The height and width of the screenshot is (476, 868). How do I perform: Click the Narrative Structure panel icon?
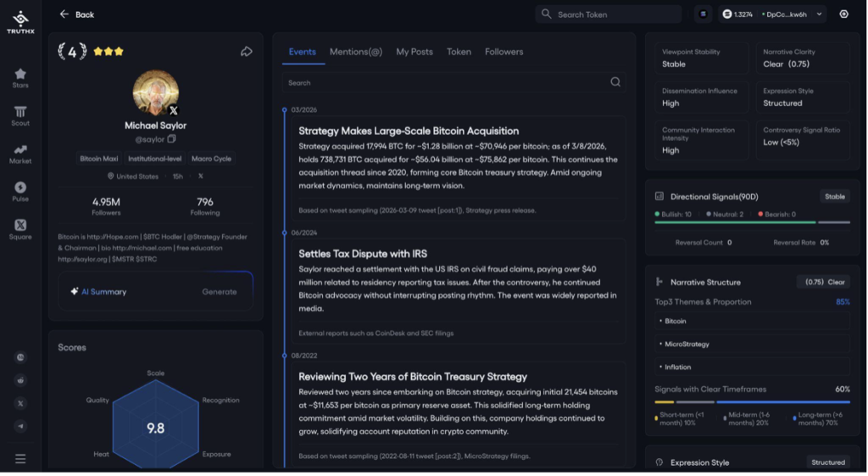pos(659,282)
